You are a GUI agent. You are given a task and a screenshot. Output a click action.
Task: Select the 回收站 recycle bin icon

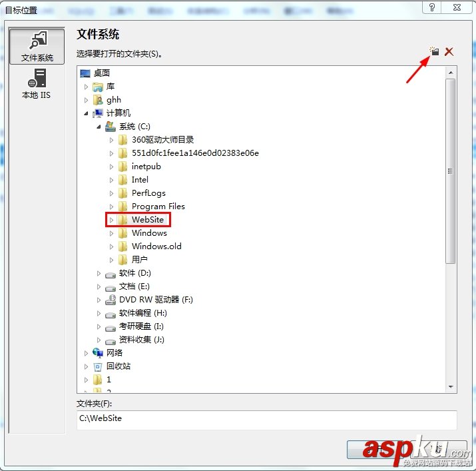coord(97,366)
